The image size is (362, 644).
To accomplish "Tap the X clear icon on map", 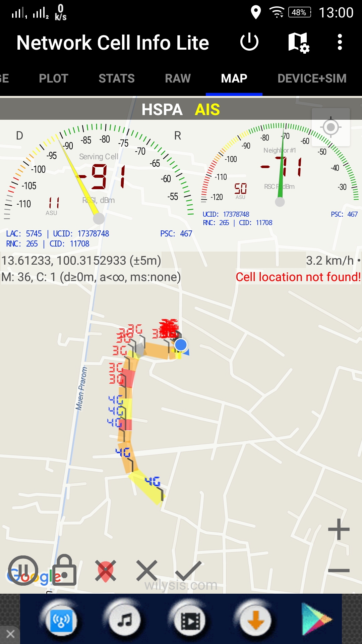I will tap(147, 570).
